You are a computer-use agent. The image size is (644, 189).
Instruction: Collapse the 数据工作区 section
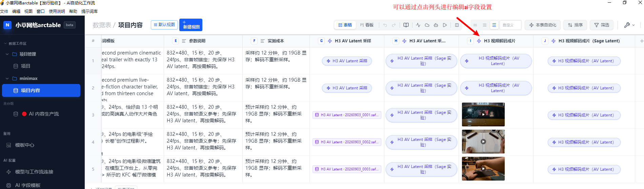click(5, 44)
